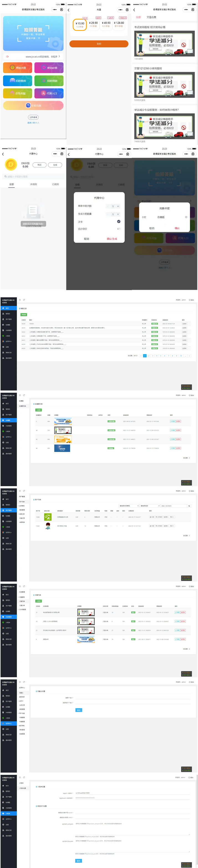Open the 拍照教程 tutorial tile

coord(17,81)
